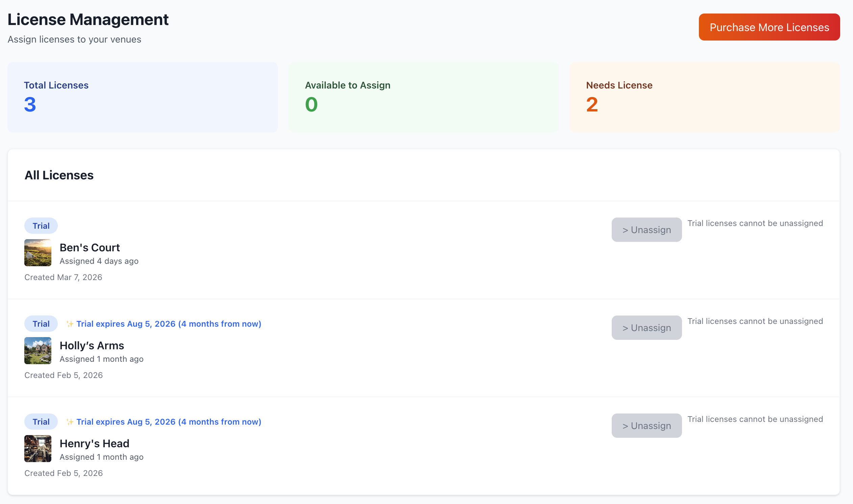Click the Trial badge on Holly's Arms license
Viewport: 853px width, 504px height.
41,324
